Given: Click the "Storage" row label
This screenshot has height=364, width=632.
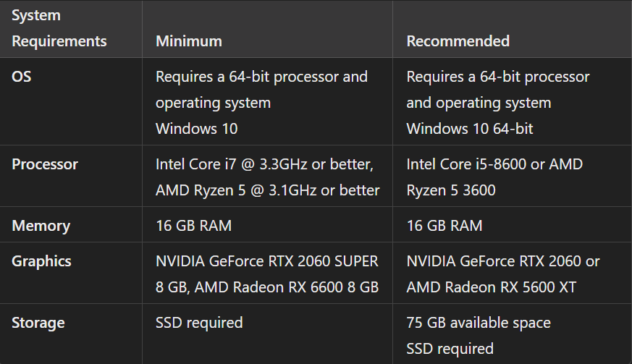Looking at the screenshot, I should click(x=38, y=323).
